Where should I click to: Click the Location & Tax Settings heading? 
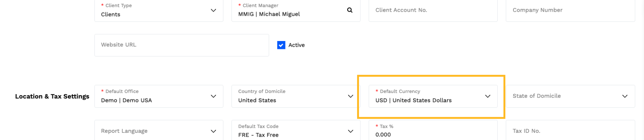click(x=52, y=96)
